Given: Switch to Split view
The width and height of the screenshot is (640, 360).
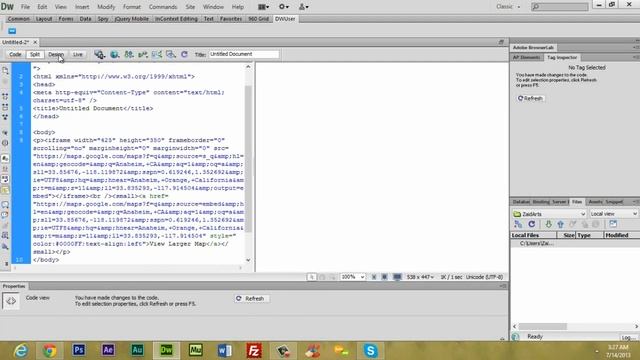Looking at the screenshot, I should point(35,54).
